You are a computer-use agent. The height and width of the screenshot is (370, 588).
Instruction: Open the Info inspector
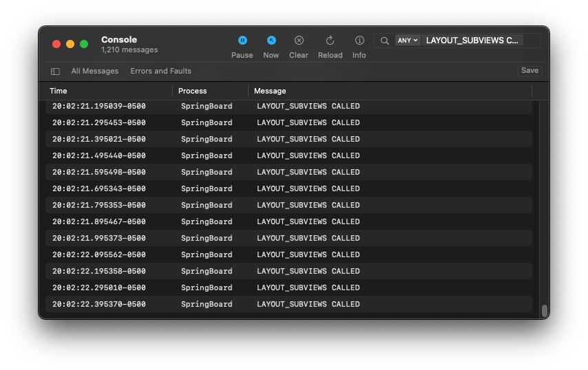359,47
